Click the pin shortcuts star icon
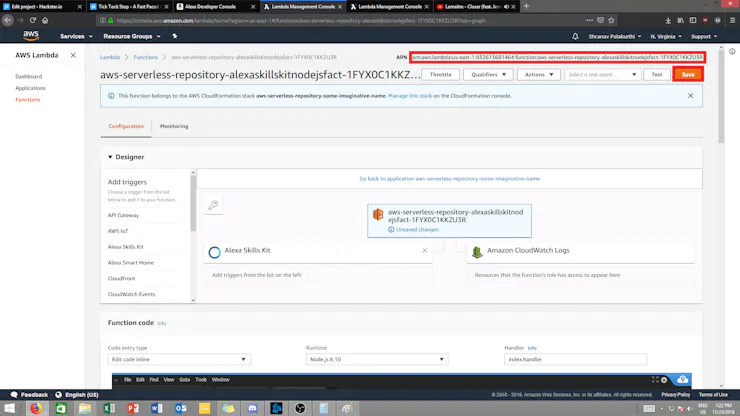740x416 pixels. pos(175,36)
